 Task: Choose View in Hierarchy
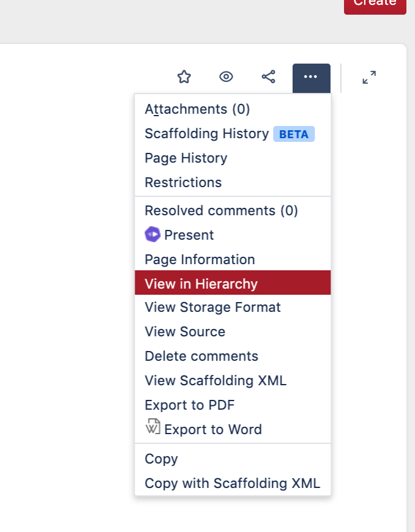point(201,284)
